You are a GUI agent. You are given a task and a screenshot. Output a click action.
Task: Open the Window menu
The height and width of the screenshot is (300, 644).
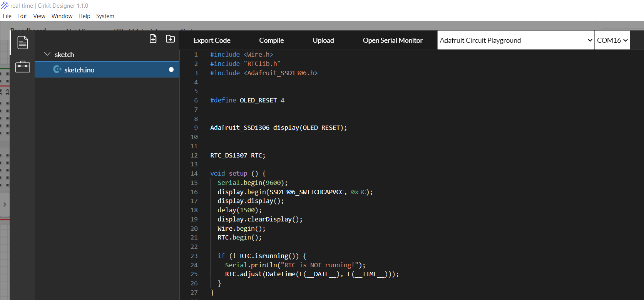(62, 16)
